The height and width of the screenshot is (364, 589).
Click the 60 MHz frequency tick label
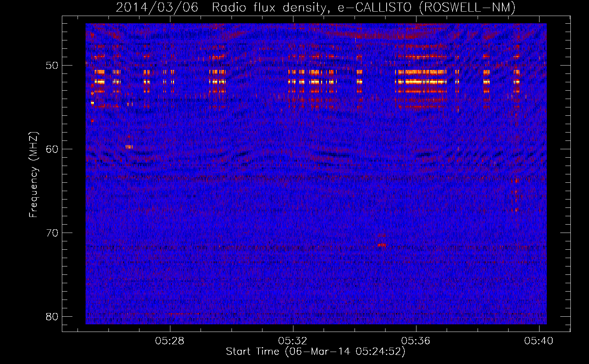pyautogui.click(x=52, y=149)
